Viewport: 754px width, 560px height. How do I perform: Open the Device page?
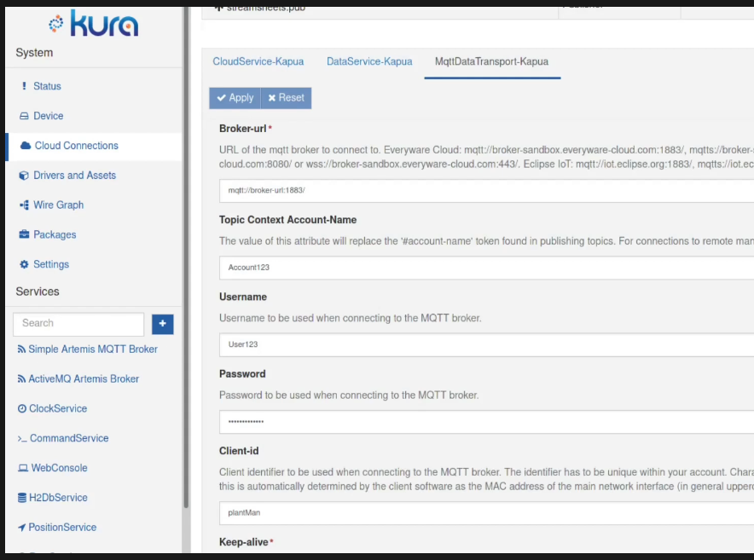tap(48, 116)
